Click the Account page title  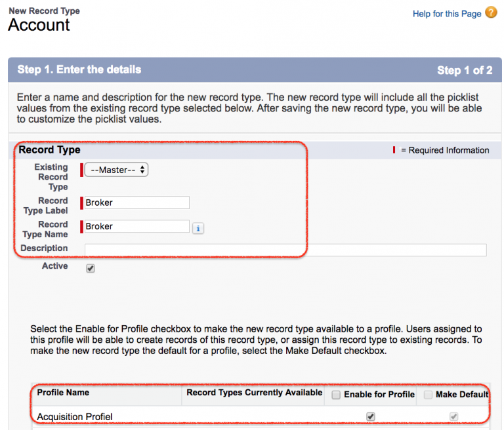pos(39,25)
